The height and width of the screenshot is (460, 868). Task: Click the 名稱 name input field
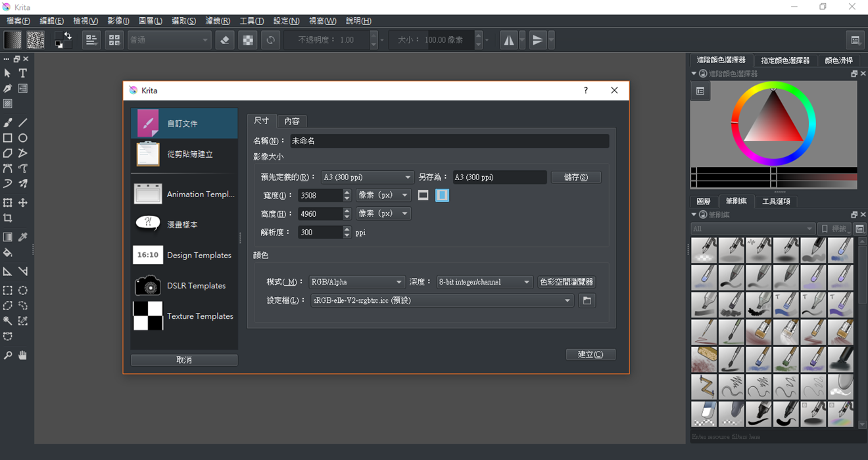click(450, 141)
